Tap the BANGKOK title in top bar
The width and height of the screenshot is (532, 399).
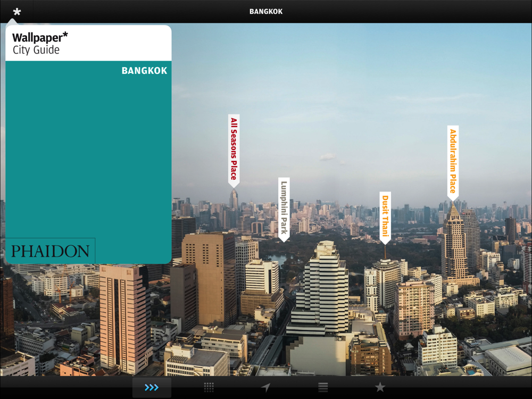(x=266, y=12)
